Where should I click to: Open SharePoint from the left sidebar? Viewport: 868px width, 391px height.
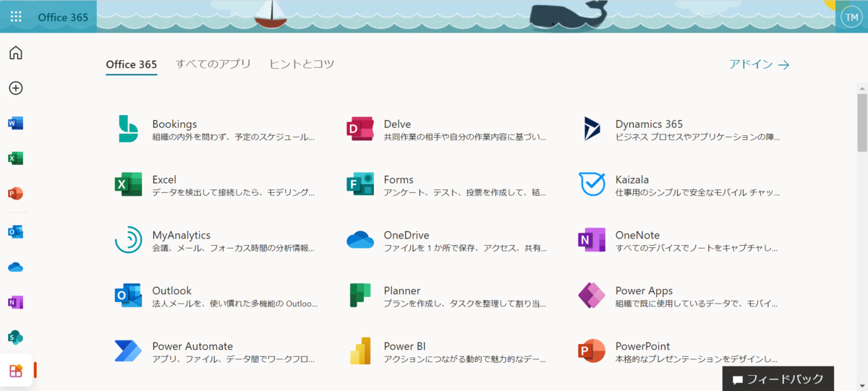tap(16, 338)
